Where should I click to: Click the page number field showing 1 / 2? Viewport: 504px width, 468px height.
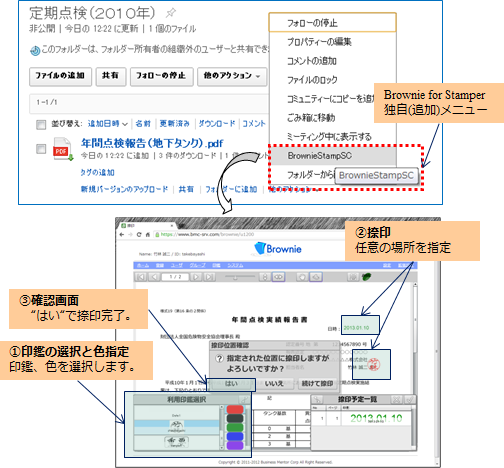[175, 277]
